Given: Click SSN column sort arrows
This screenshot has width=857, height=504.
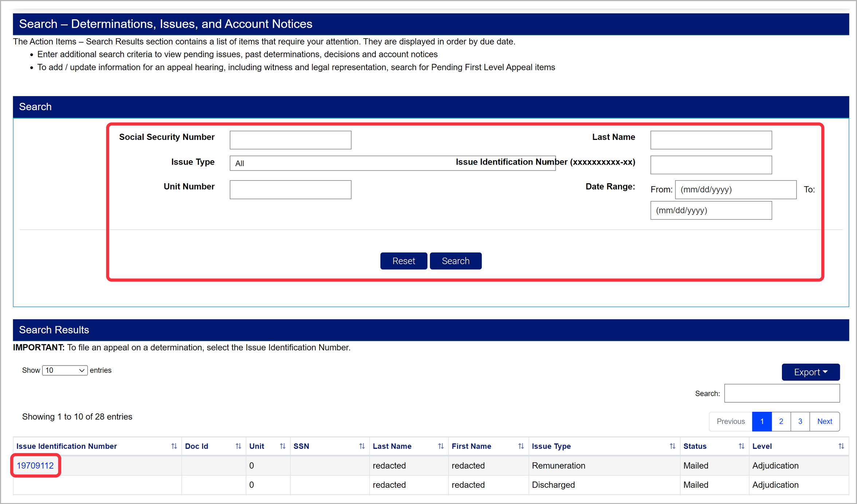Looking at the screenshot, I should [x=362, y=446].
